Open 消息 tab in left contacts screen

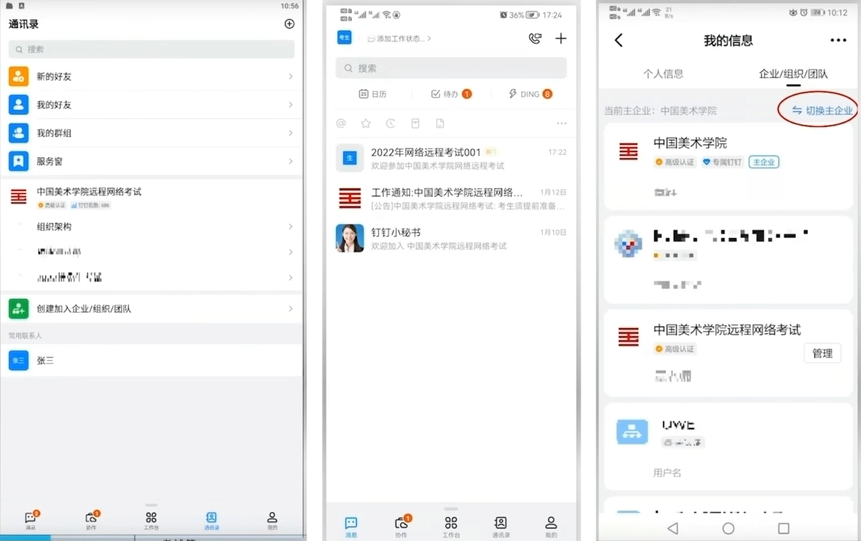click(31, 521)
